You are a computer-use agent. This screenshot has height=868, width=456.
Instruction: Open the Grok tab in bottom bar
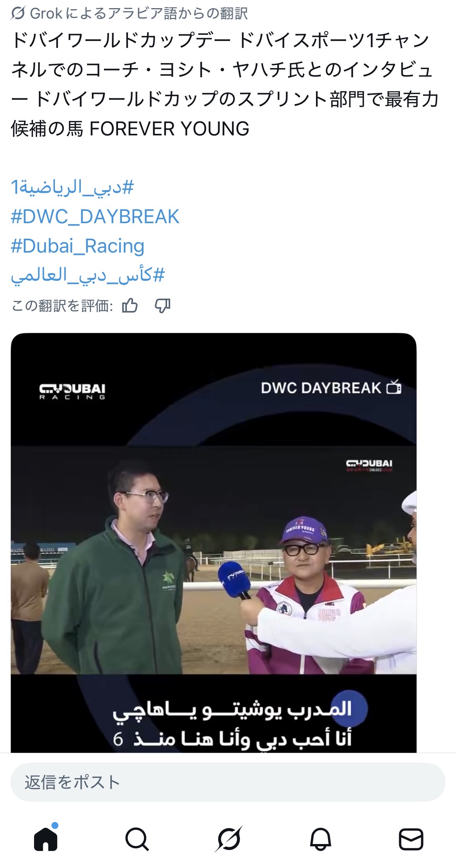coord(229,839)
